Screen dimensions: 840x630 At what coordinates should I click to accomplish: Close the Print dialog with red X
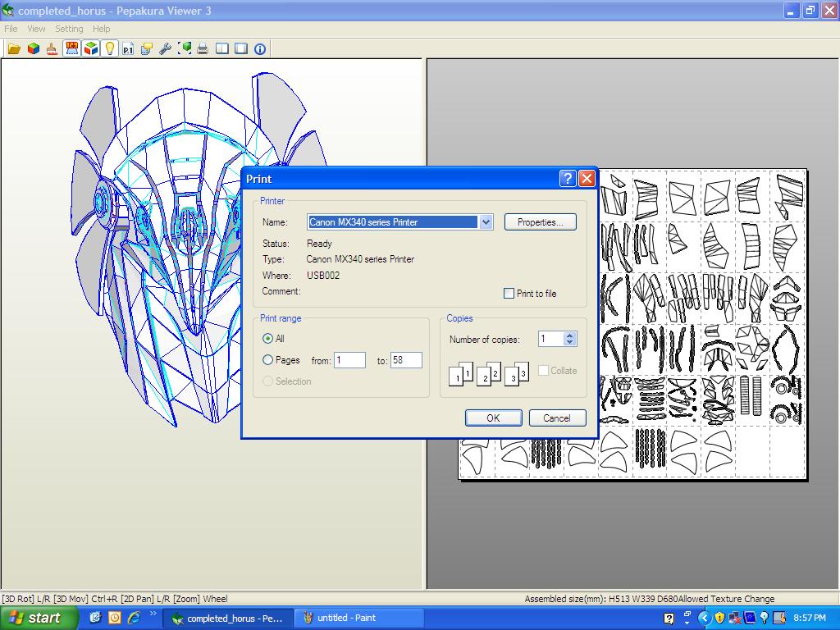point(587,178)
